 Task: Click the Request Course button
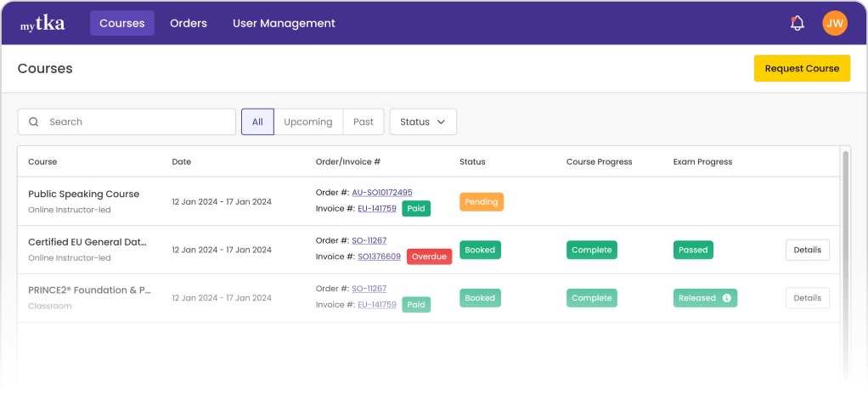click(801, 69)
